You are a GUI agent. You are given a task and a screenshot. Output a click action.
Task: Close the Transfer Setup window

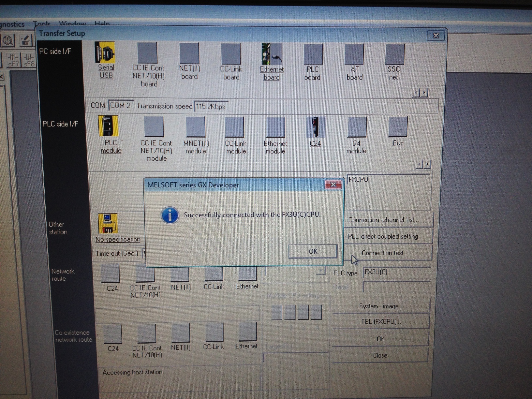[436, 36]
